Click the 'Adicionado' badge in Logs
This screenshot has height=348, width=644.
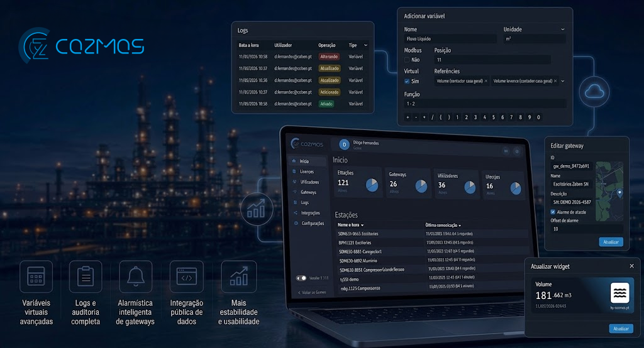(x=330, y=92)
